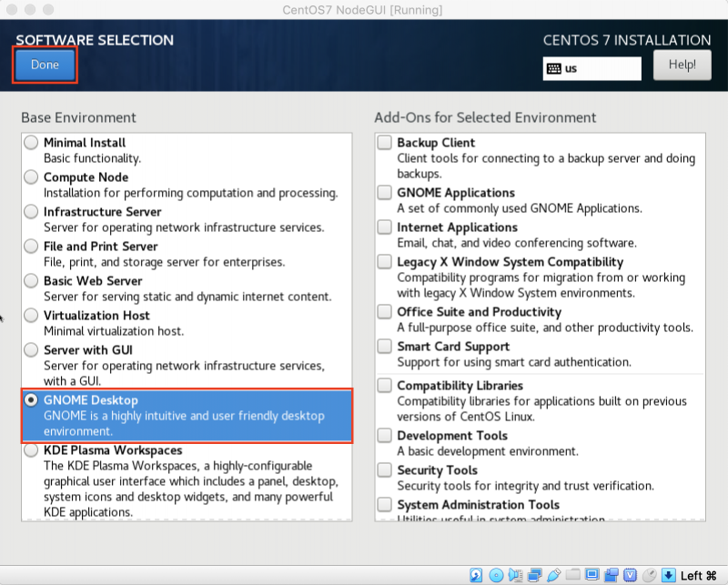Click the Done button
The height and width of the screenshot is (585, 728).
pyautogui.click(x=45, y=65)
